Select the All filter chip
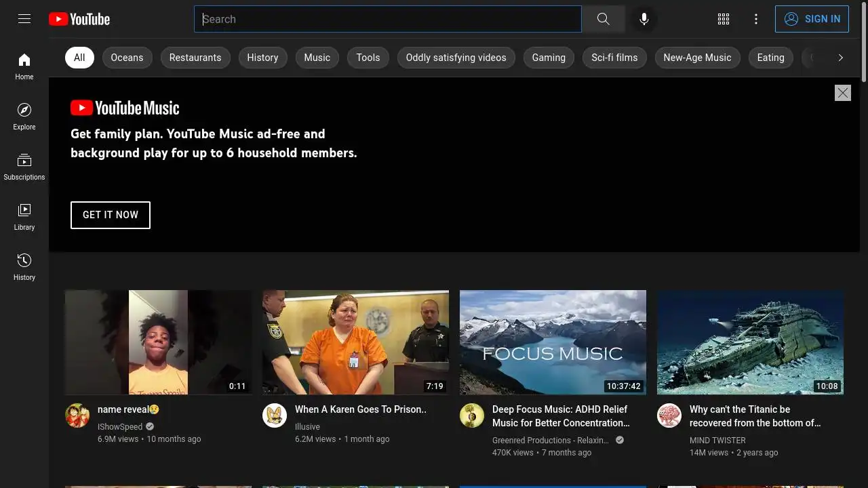 click(79, 58)
